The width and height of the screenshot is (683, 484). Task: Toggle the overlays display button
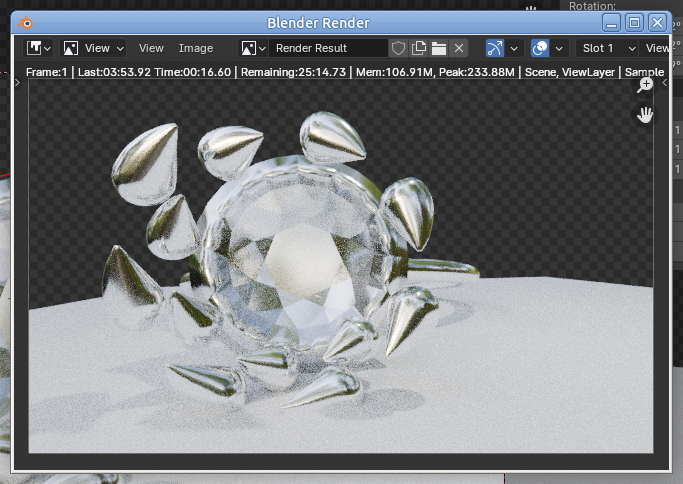coord(540,48)
